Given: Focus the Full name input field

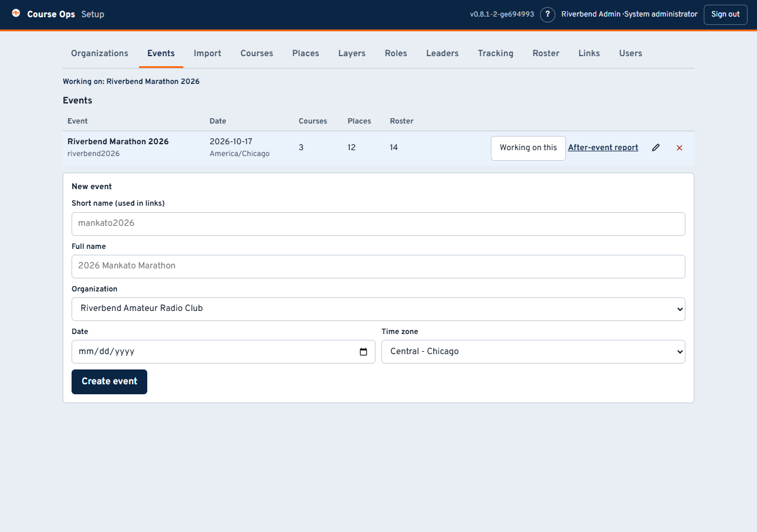Looking at the screenshot, I should (378, 267).
